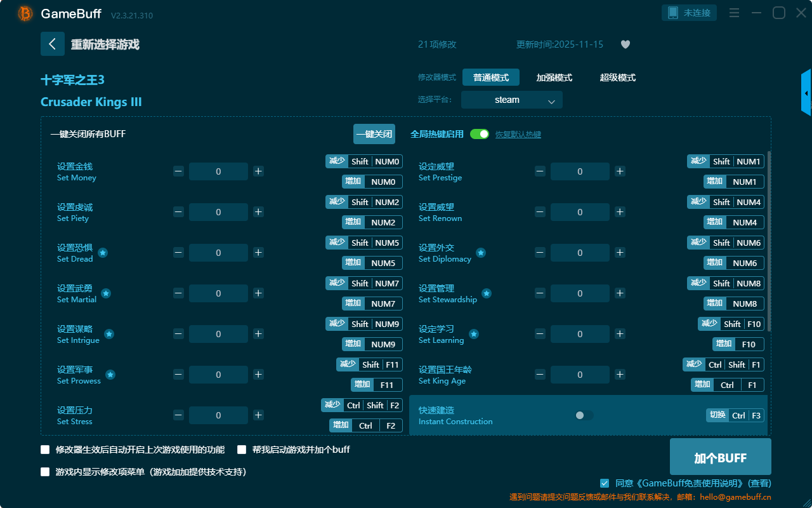
Task: Click the back arrow to reselect game
Action: coord(53,44)
